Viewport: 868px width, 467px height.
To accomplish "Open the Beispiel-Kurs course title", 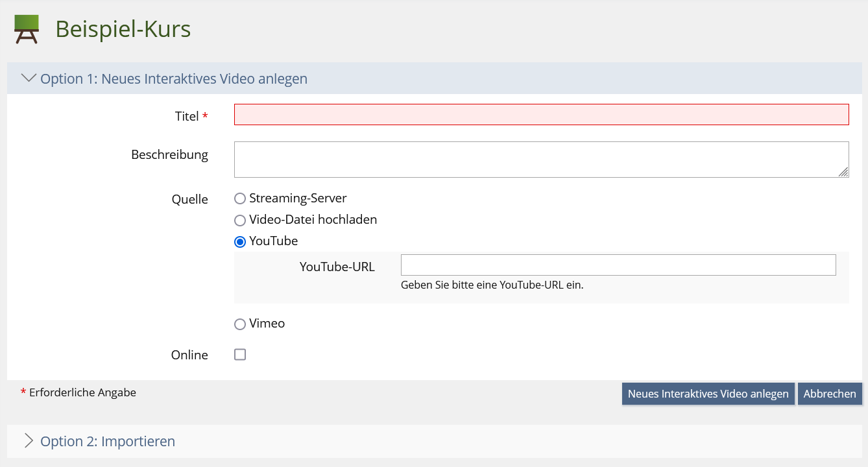I will [123, 29].
